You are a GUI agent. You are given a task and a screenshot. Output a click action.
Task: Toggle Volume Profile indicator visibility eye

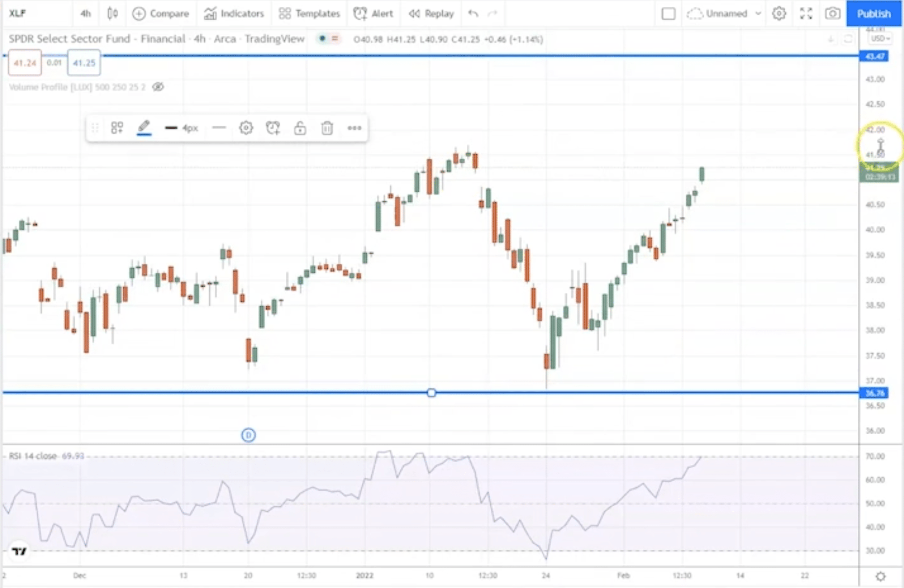coord(158,87)
